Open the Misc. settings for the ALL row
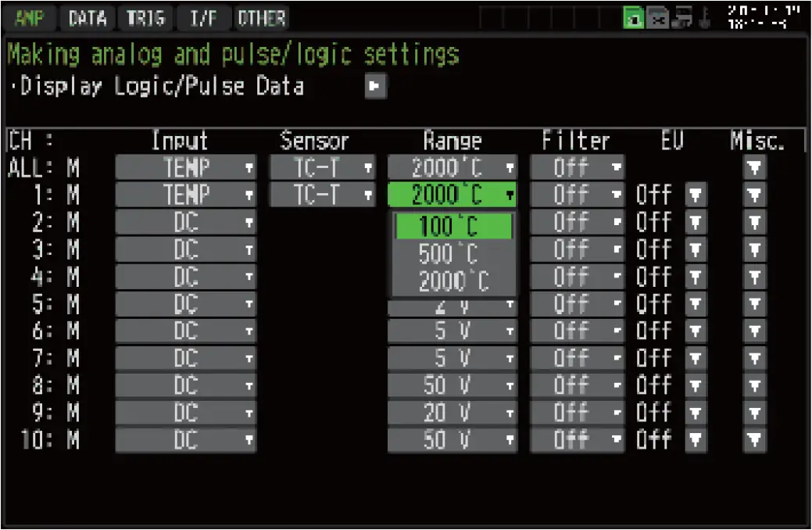This screenshot has width=812, height=530. tap(753, 167)
